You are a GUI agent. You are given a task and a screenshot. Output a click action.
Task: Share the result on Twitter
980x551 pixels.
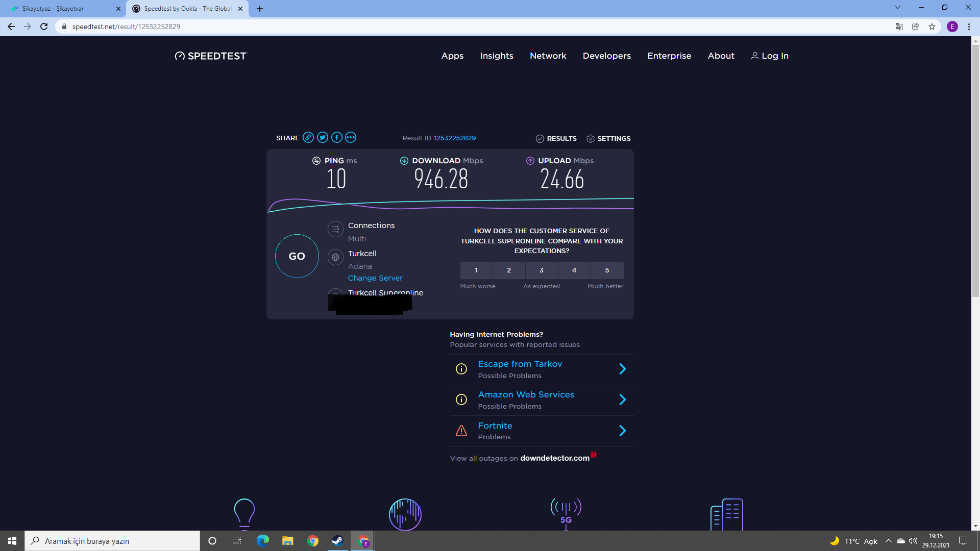[322, 137]
